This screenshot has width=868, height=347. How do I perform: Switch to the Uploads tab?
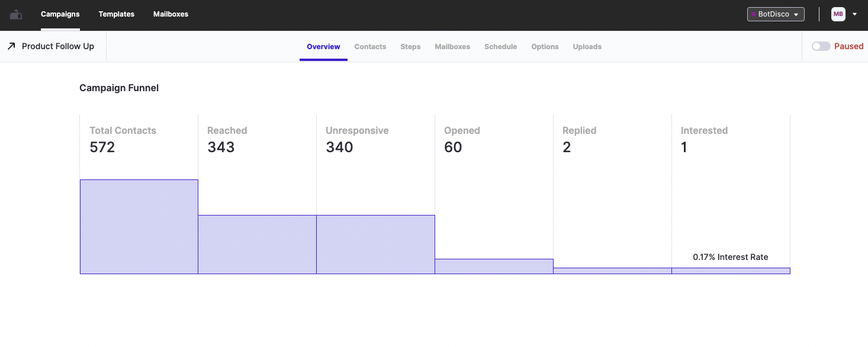pyautogui.click(x=587, y=47)
